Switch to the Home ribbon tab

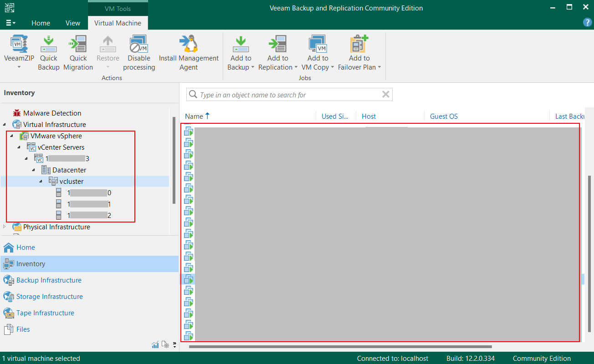click(41, 23)
